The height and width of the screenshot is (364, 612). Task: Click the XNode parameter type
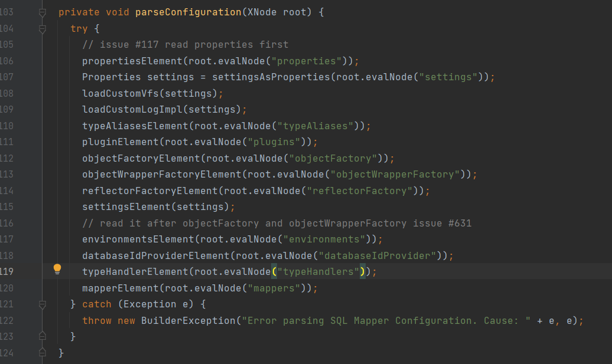click(x=262, y=12)
